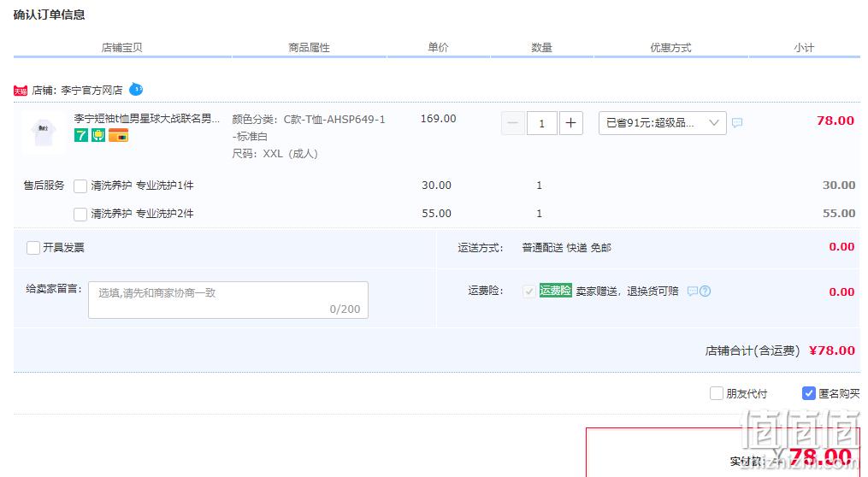Click the 单价 column header
The height and width of the screenshot is (477, 868).
pyautogui.click(x=438, y=48)
